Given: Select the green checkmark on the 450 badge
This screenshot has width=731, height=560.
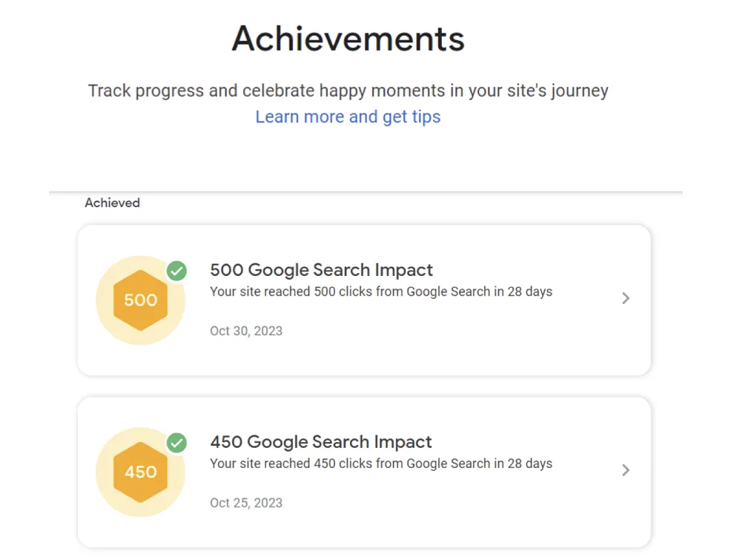Looking at the screenshot, I should (x=176, y=444).
